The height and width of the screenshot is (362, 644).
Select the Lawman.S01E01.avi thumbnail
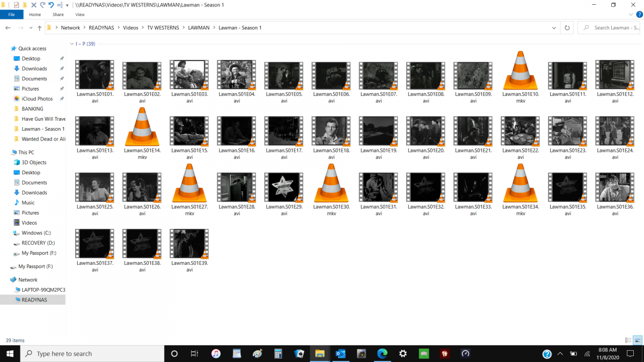coord(95,75)
